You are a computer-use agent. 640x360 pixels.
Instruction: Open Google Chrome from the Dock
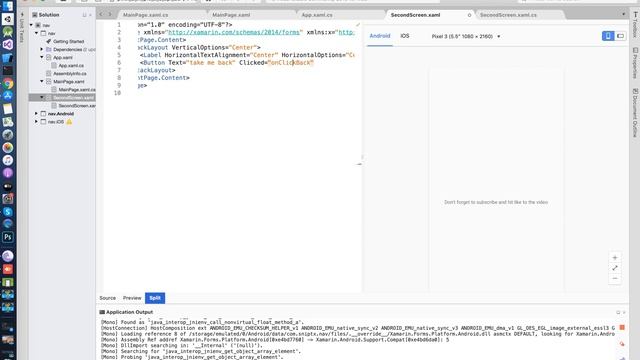[7, 84]
